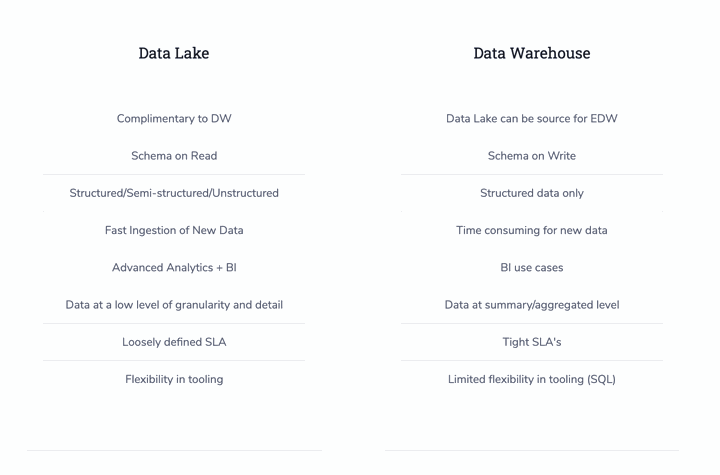The width and height of the screenshot is (720, 475).
Task: Click the Schema on Read text
Action: click(x=174, y=156)
